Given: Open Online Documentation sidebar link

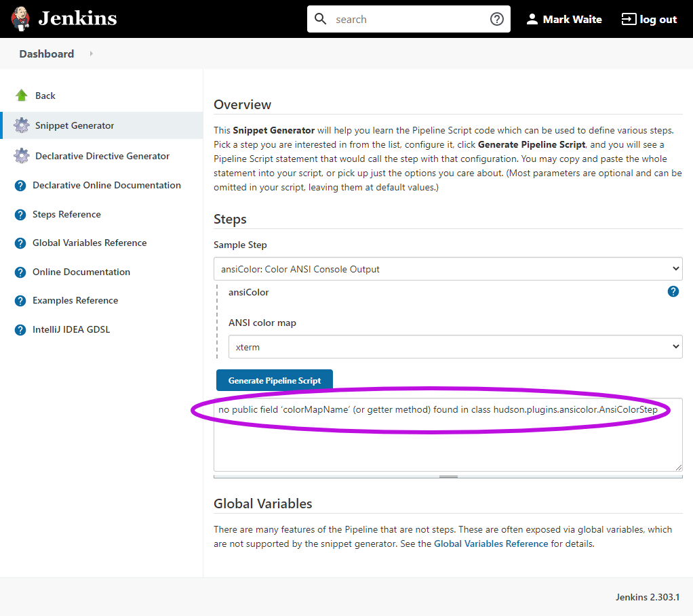Looking at the screenshot, I should pyautogui.click(x=81, y=272).
